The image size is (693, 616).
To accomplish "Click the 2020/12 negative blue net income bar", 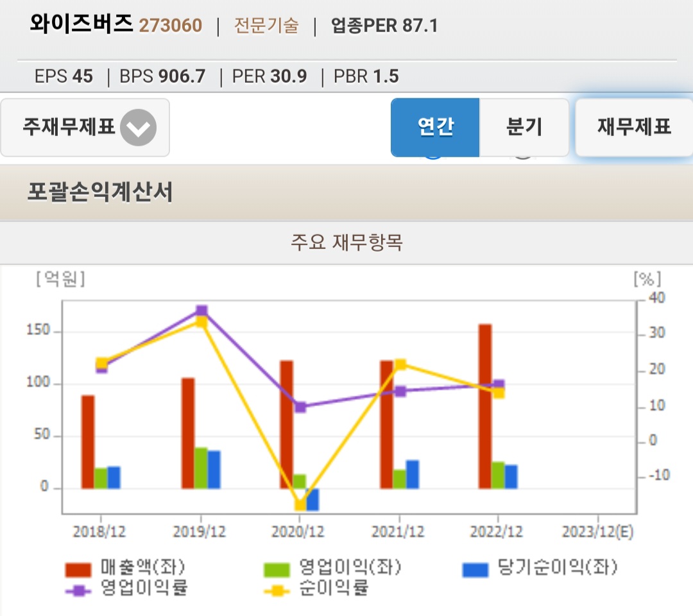I will pyautogui.click(x=312, y=500).
